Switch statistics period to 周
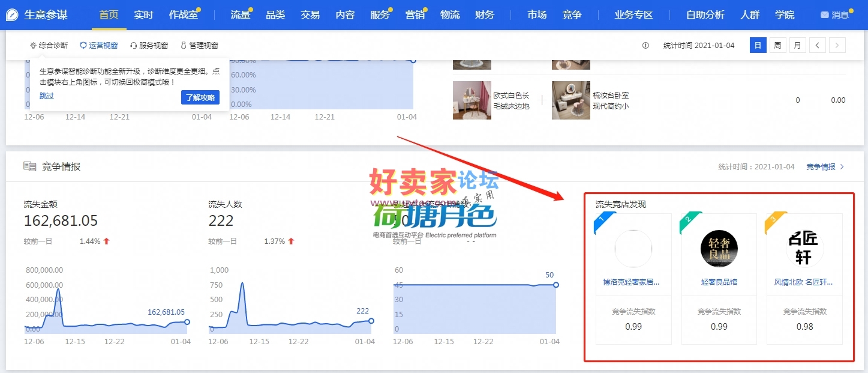Viewport: 868px width, 373px height. point(777,45)
